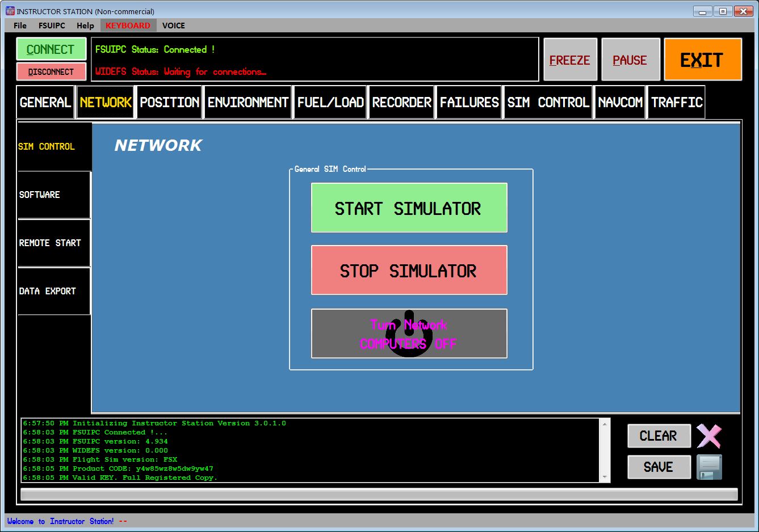
Task: Click log line 'WIDEFS version: 0.000'
Action: pos(95,450)
